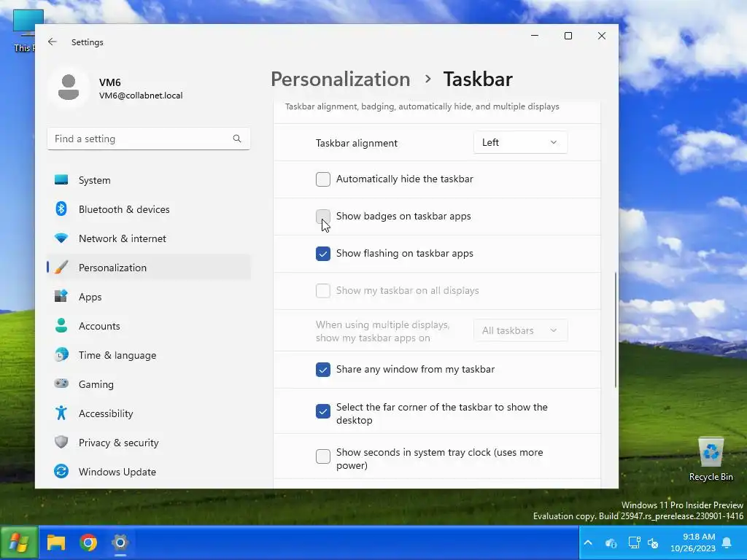Click the network tray icon
The image size is (747, 560).
click(x=634, y=542)
